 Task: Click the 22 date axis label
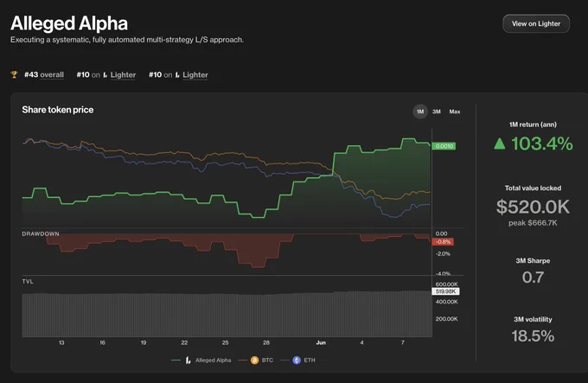coord(184,342)
